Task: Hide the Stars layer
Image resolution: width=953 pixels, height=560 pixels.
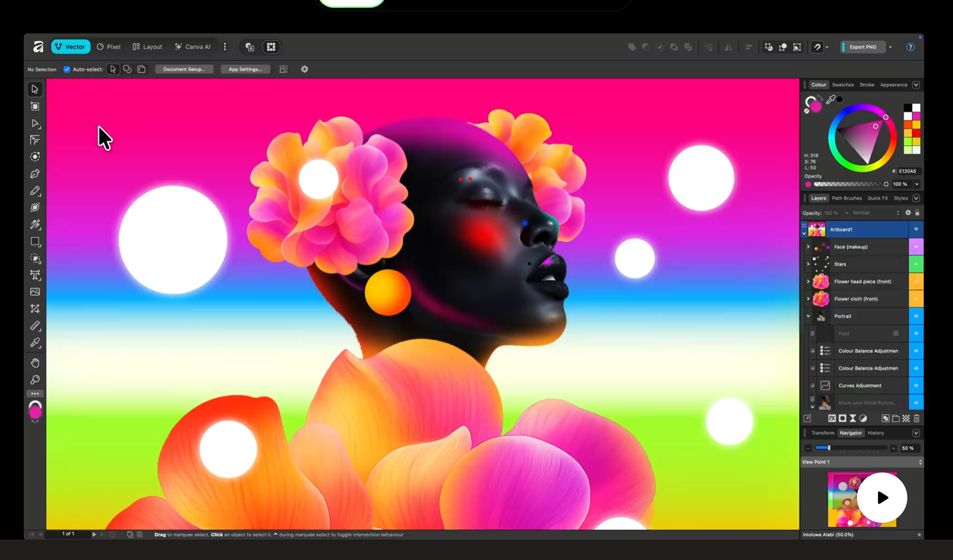Action: point(916,264)
